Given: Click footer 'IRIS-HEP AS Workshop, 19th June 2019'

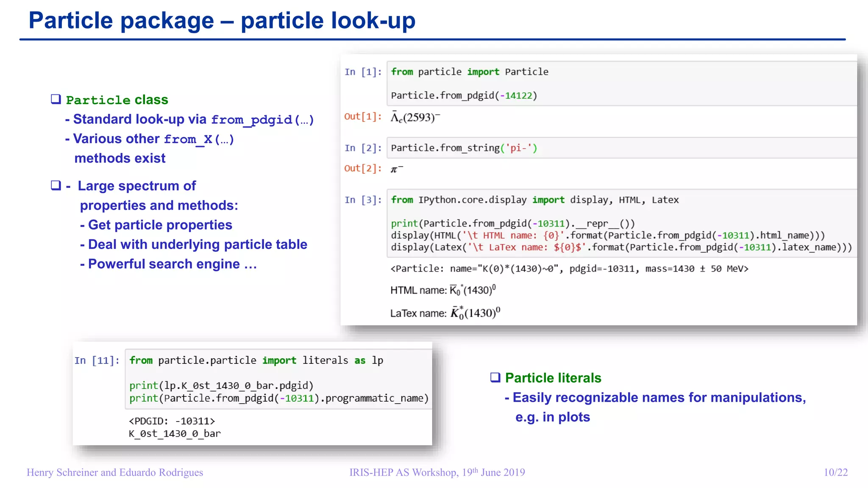Looking at the screenshot, I should [x=437, y=472].
